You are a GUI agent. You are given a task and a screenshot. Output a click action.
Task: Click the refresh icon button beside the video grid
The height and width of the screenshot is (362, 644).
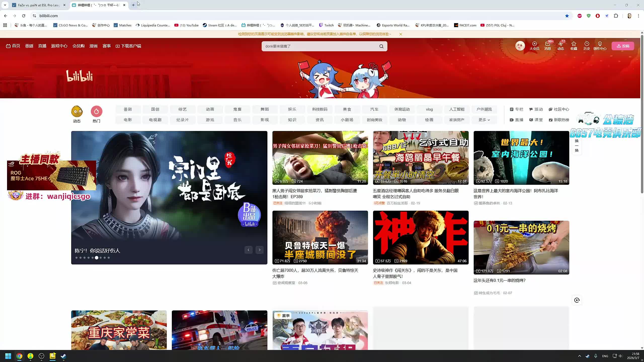point(577,300)
